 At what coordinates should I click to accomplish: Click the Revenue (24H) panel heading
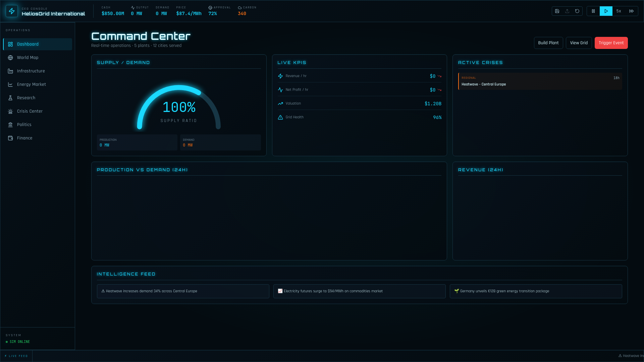tap(481, 170)
